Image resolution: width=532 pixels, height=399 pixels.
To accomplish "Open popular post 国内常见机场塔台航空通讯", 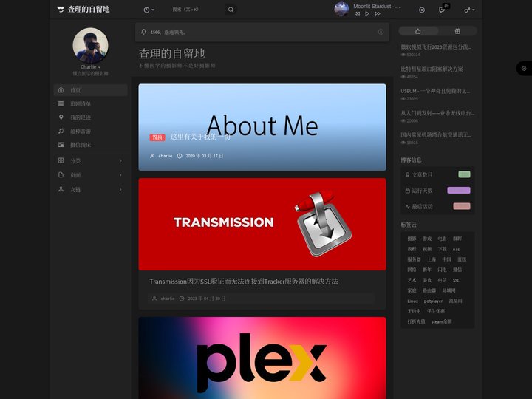I will [x=436, y=134].
